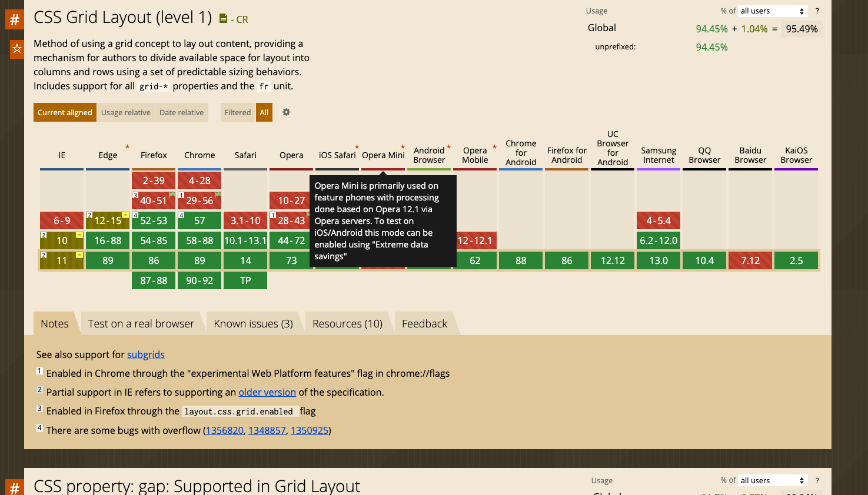The height and width of the screenshot is (495, 868).
Task: Select UC Browser 12.12 cell
Action: click(x=613, y=260)
